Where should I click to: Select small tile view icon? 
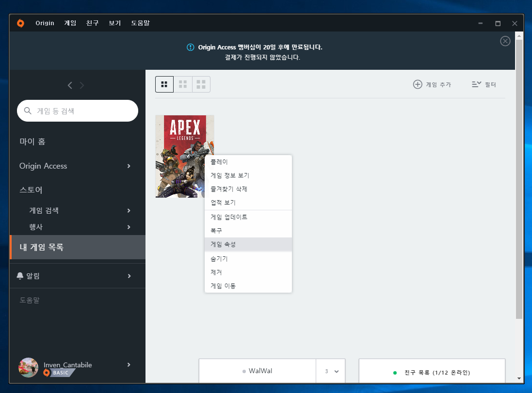coord(164,84)
